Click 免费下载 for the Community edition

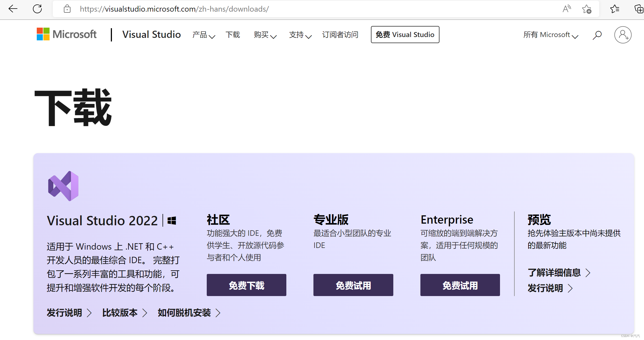tap(246, 285)
